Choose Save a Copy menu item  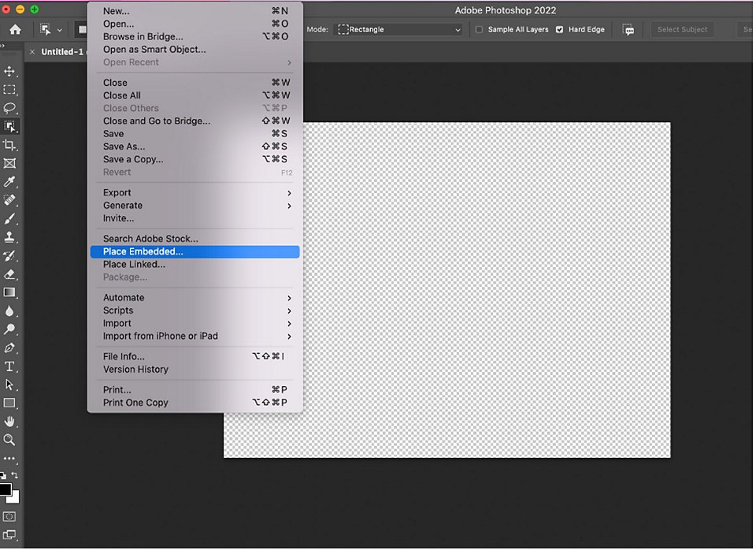[196, 159]
